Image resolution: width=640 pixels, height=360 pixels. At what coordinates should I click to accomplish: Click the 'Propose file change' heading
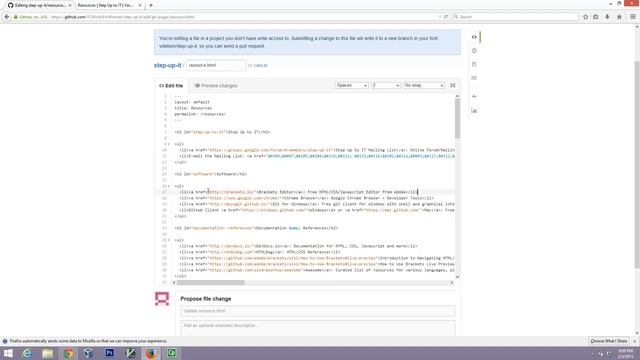click(x=206, y=299)
